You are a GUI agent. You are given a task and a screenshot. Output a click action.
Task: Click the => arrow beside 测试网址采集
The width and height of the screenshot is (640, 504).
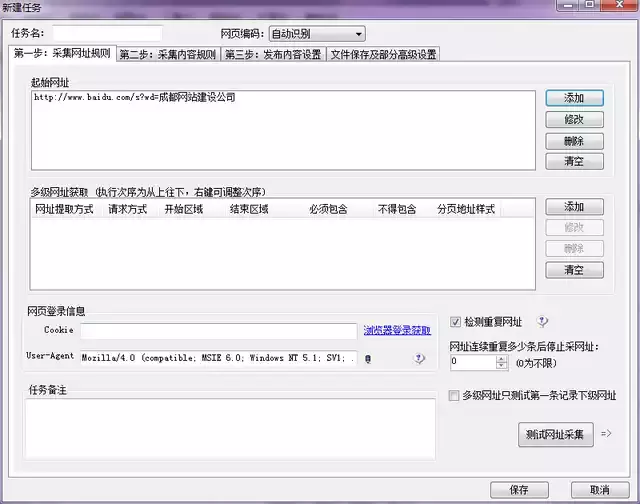(x=606, y=433)
